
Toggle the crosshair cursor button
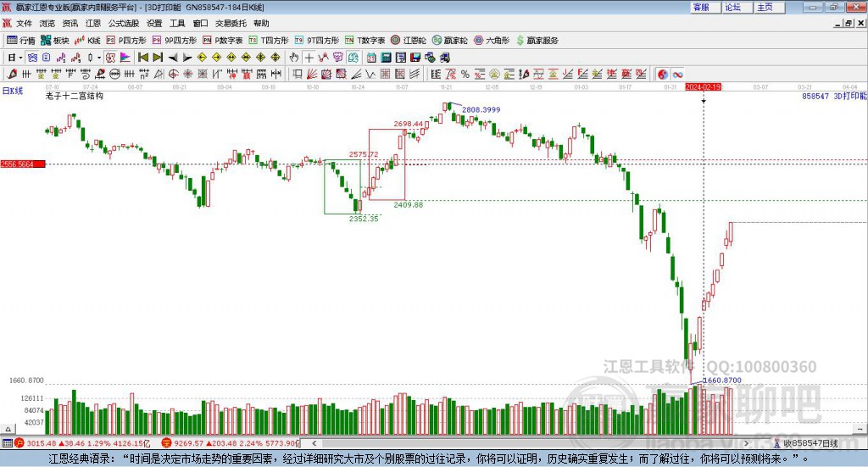coord(309,58)
